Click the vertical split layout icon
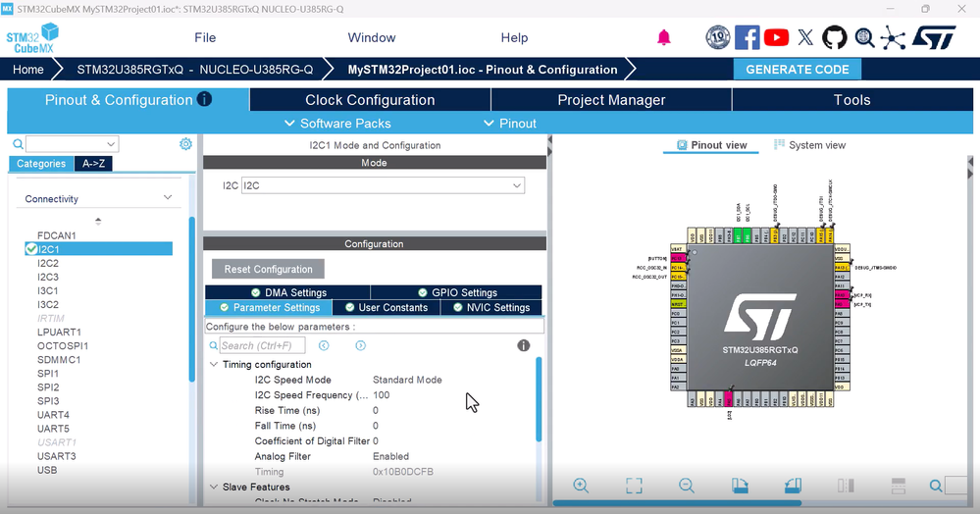Image resolution: width=980 pixels, height=514 pixels. [x=846, y=486]
